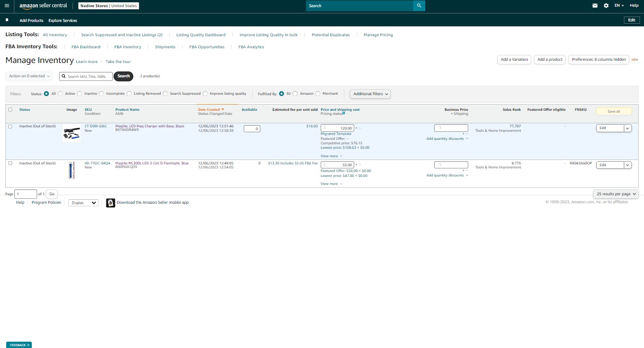This screenshot has height=348, width=644.
Task: Open the Action on 0 selected dropdown
Action: tap(29, 76)
